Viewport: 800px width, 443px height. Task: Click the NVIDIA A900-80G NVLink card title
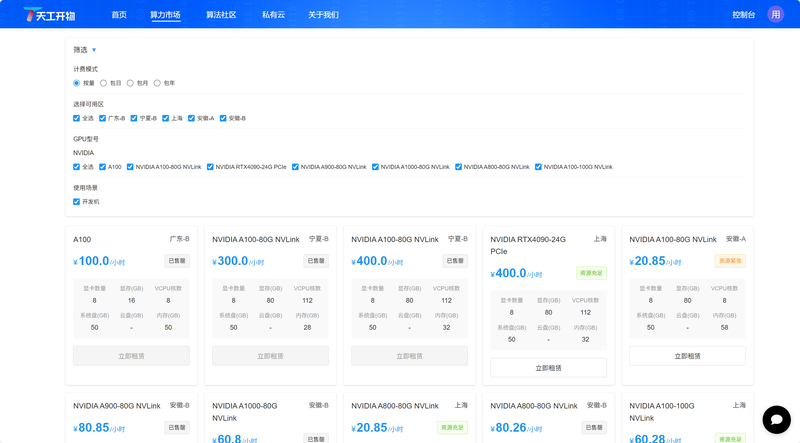[x=117, y=406]
